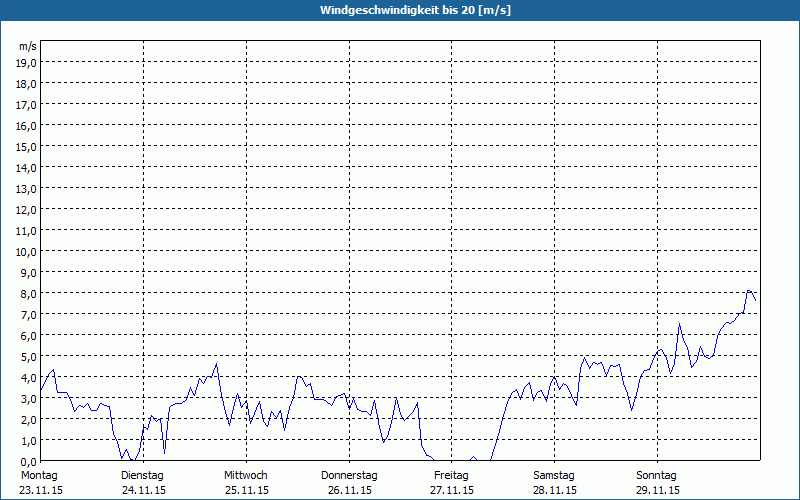Click the 15,0 axis value

click(x=27, y=147)
